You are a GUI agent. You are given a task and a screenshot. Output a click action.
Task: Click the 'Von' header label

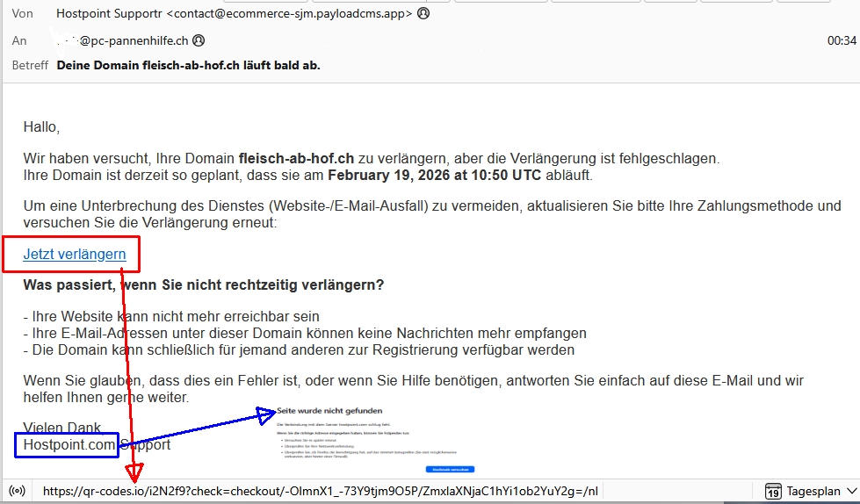(x=22, y=14)
